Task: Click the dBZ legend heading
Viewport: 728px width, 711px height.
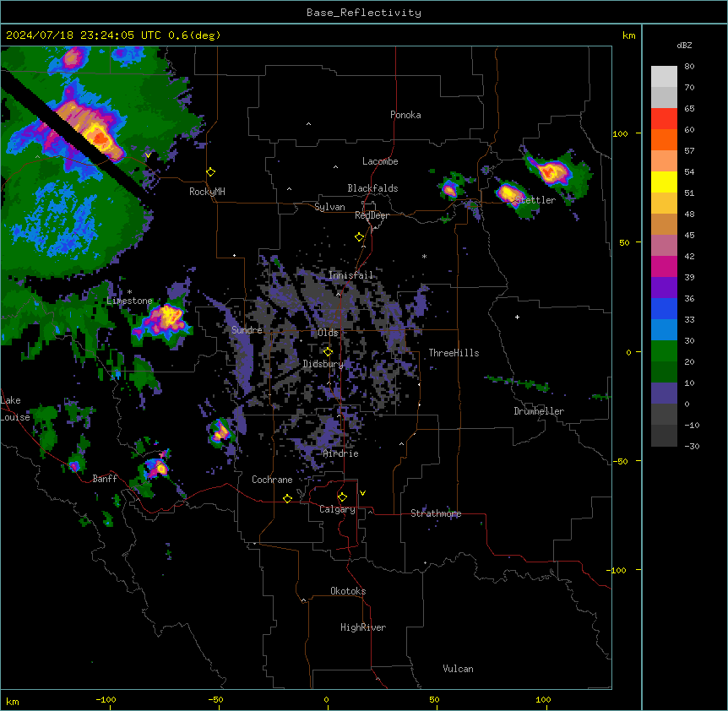Action: (x=684, y=45)
